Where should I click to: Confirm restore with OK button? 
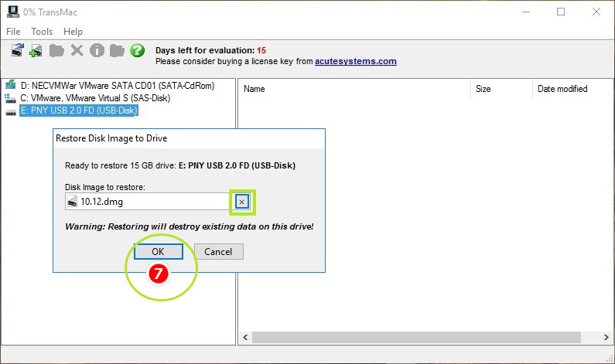click(x=159, y=251)
